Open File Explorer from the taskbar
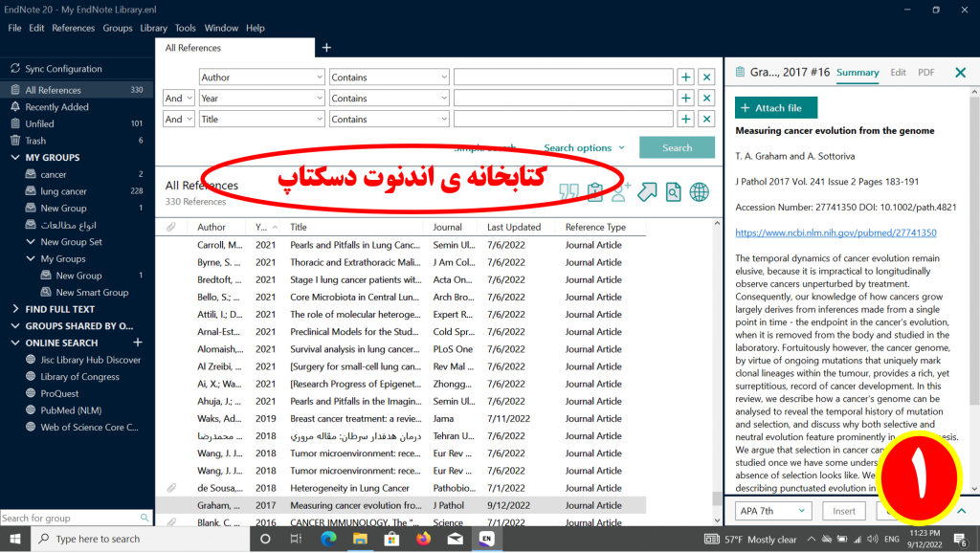Viewport: 980px width, 553px height. 360,539
